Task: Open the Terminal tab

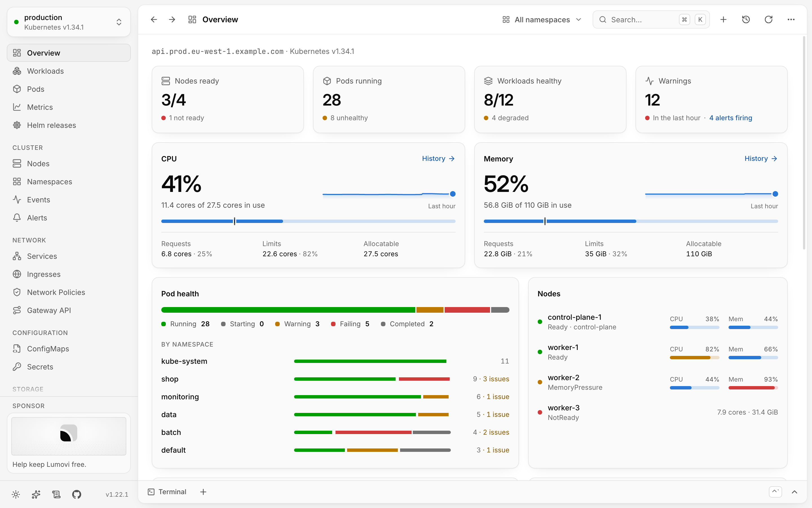Action: [167, 492]
